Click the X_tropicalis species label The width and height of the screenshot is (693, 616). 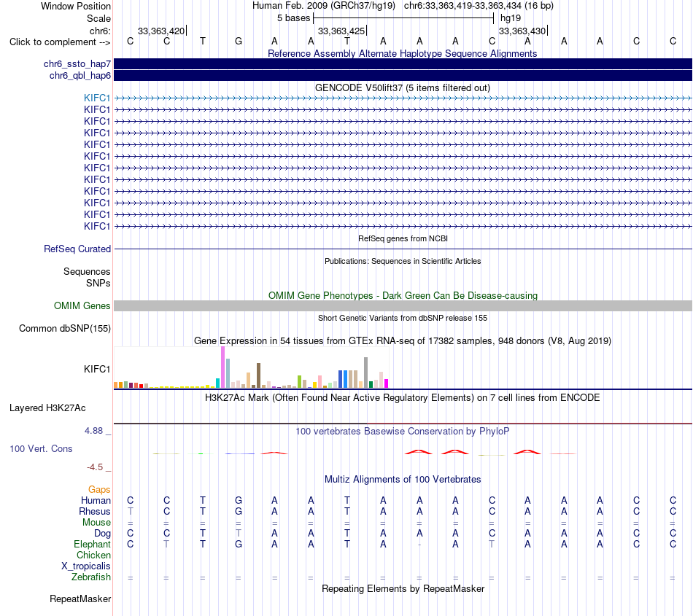point(86,566)
